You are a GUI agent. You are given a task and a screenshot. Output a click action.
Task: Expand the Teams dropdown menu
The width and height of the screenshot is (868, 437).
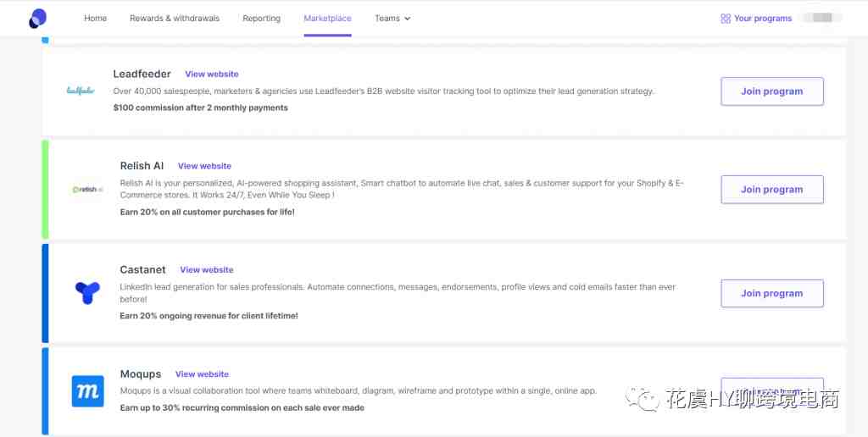pyautogui.click(x=392, y=19)
